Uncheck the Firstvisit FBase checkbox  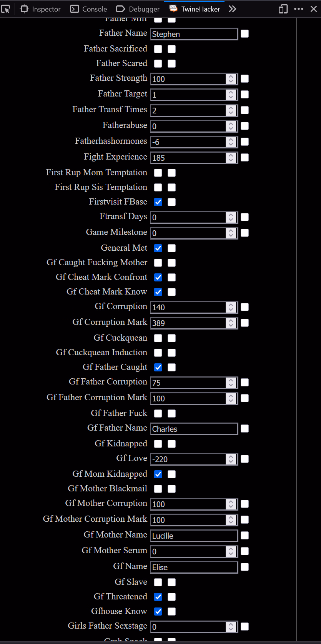[x=158, y=202]
